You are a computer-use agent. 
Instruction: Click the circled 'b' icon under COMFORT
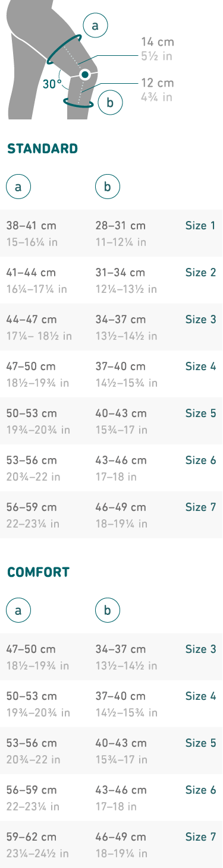108,610
